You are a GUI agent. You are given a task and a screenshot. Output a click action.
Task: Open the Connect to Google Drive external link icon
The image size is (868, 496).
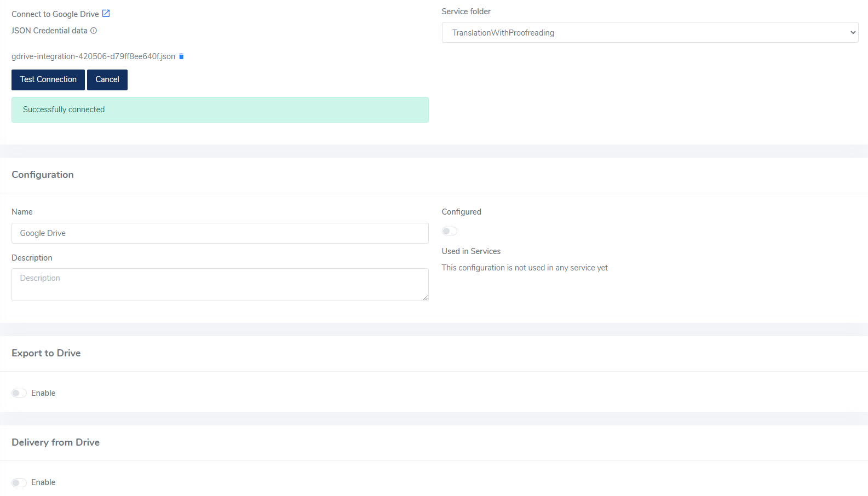tap(106, 14)
